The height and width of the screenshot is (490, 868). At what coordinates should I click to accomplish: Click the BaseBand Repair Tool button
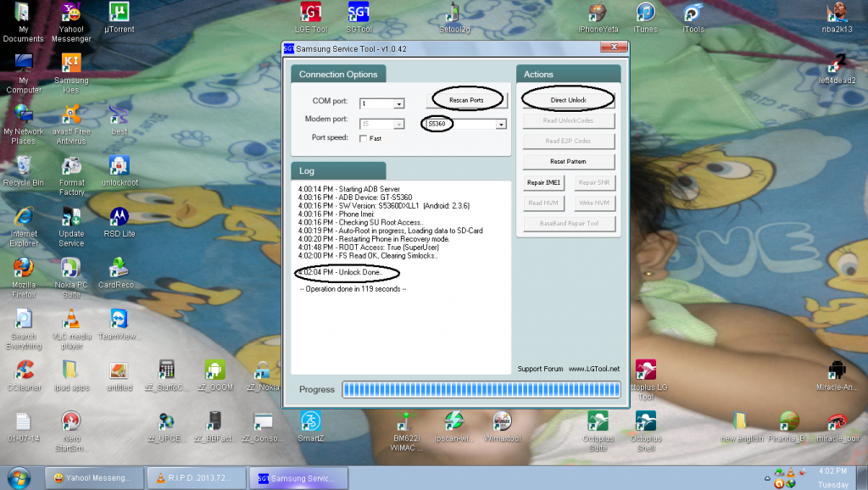(x=569, y=223)
